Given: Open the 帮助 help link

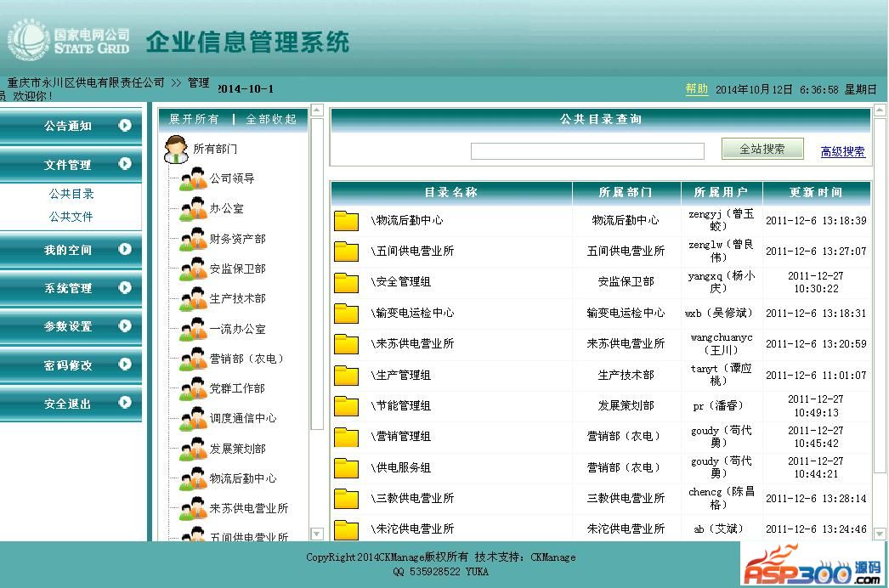Looking at the screenshot, I should point(697,89).
